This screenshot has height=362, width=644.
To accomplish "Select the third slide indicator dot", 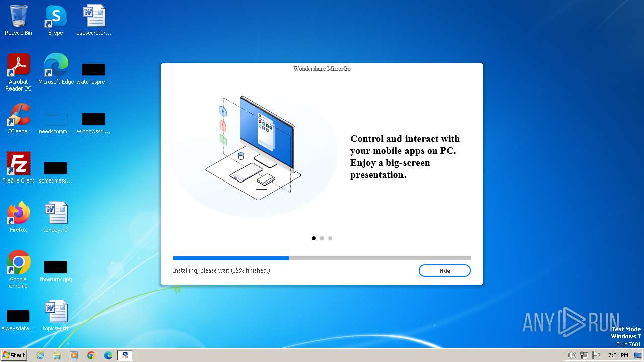I will [330, 238].
